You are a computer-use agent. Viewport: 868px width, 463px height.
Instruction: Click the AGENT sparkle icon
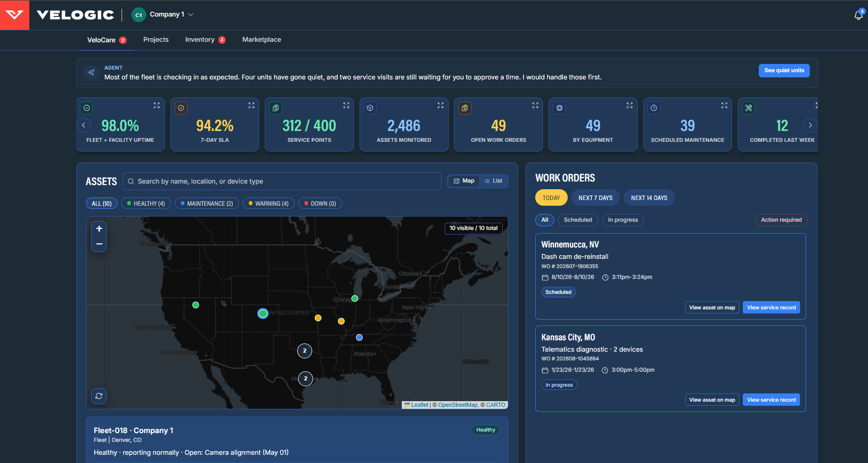(x=91, y=73)
